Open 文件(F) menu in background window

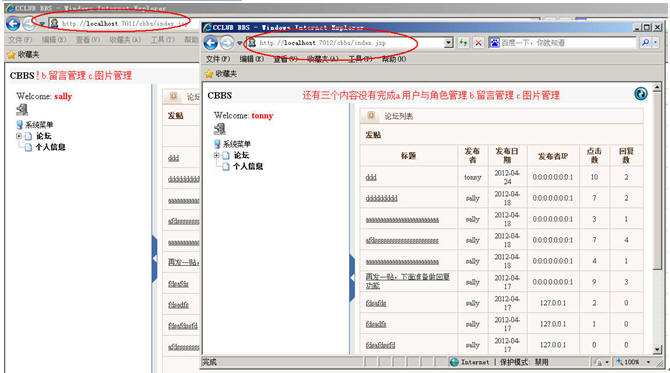coord(20,40)
